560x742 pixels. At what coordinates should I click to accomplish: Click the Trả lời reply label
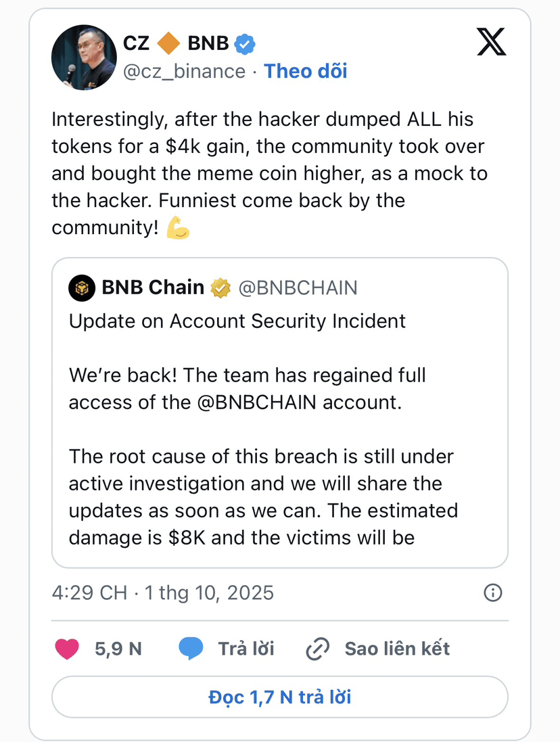pos(246,649)
